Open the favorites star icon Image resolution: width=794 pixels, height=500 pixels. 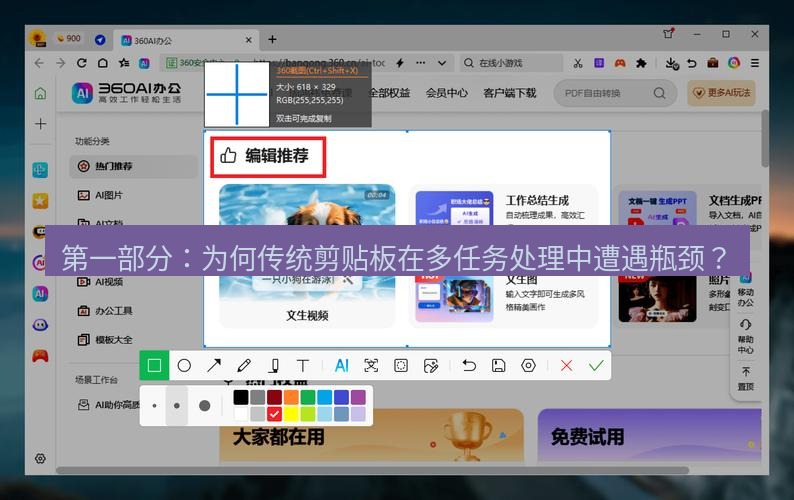(124, 63)
